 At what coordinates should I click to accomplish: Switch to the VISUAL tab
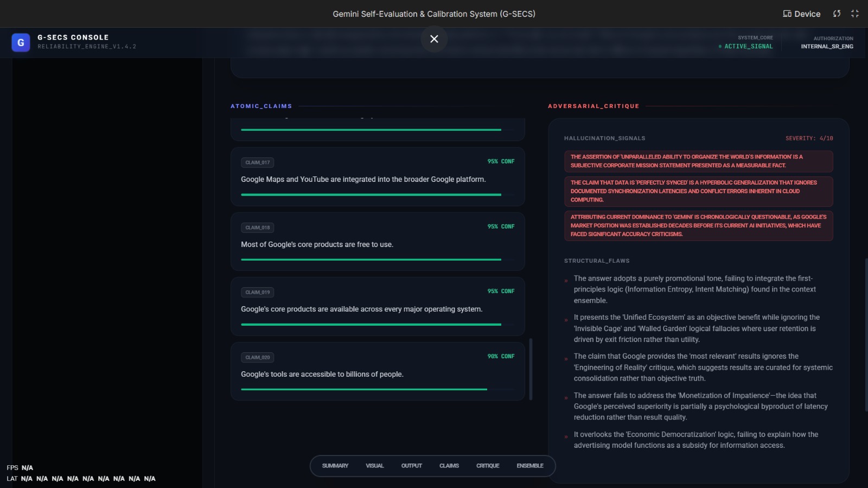pos(375,466)
